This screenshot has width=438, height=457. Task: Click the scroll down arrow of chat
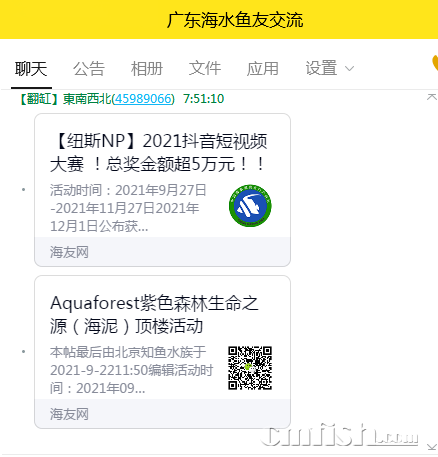coord(432,446)
